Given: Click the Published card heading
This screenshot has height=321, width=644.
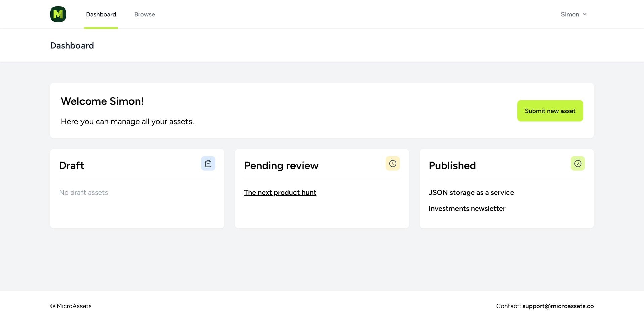Looking at the screenshot, I should [x=452, y=166].
